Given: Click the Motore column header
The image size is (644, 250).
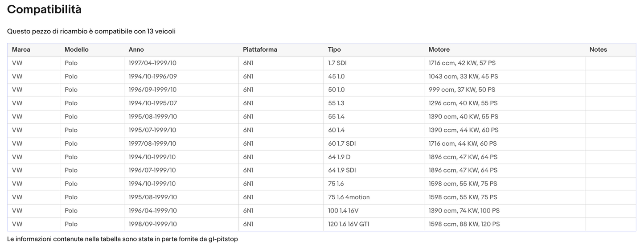Looking at the screenshot, I should tap(439, 49).
